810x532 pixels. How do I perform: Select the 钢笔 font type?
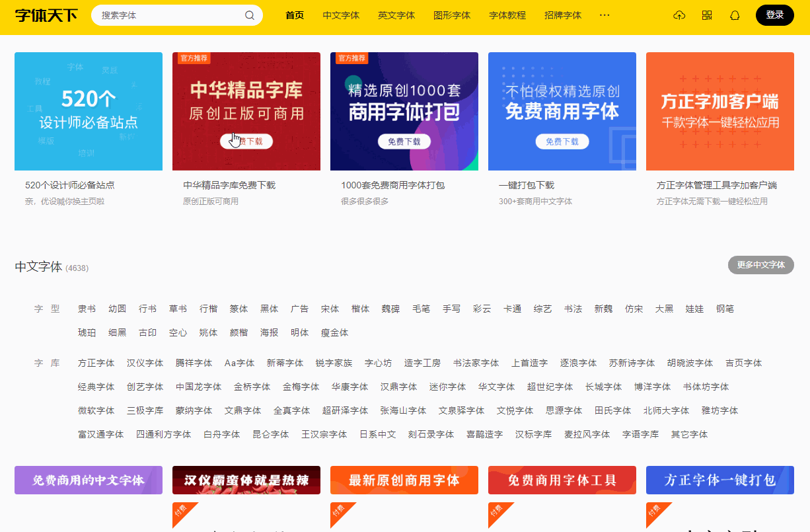pos(725,309)
